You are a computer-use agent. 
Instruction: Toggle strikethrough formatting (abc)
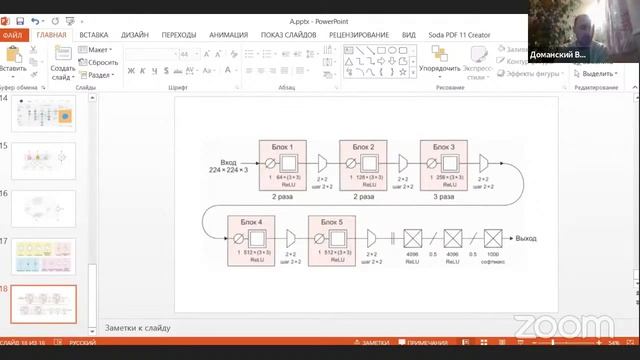click(178, 71)
